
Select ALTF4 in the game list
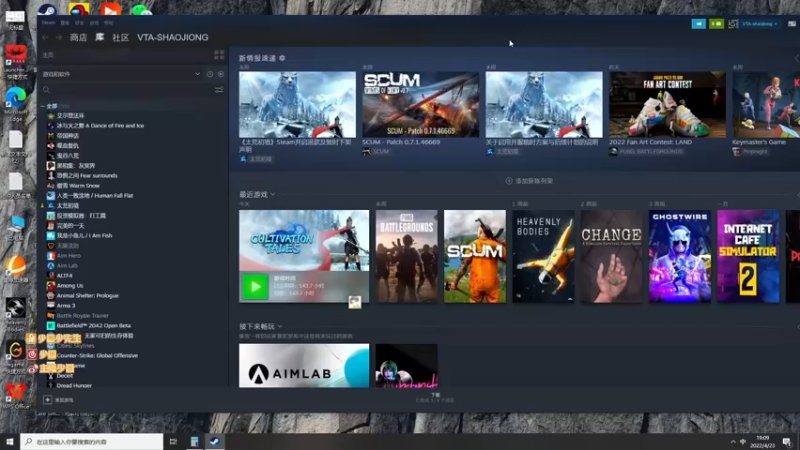pyautogui.click(x=65, y=276)
